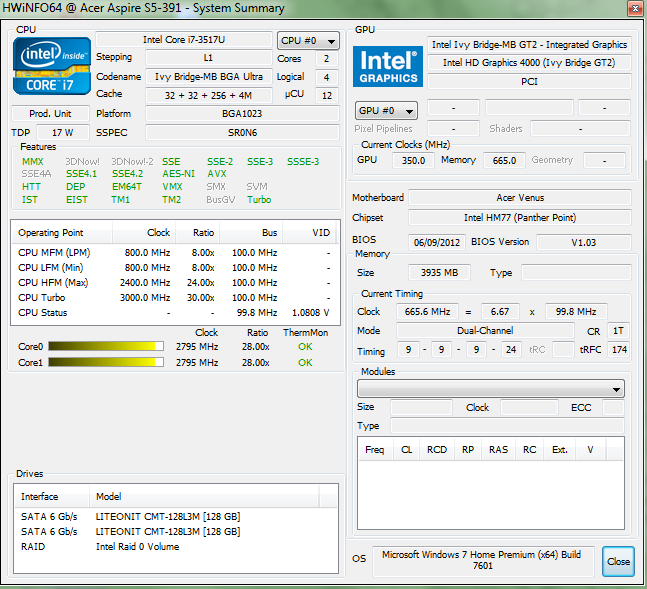
Task: Click the PCI bus field
Action: [x=529, y=81]
